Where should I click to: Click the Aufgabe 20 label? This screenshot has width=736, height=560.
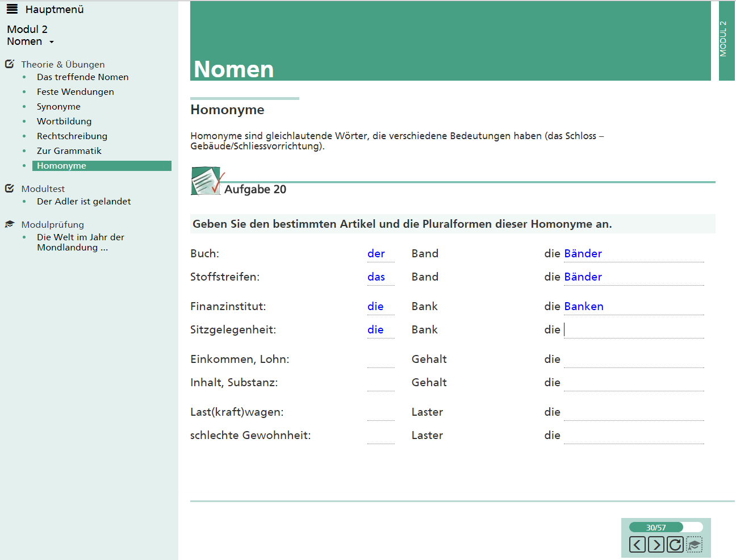pyautogui.click(x=255, y=190)
